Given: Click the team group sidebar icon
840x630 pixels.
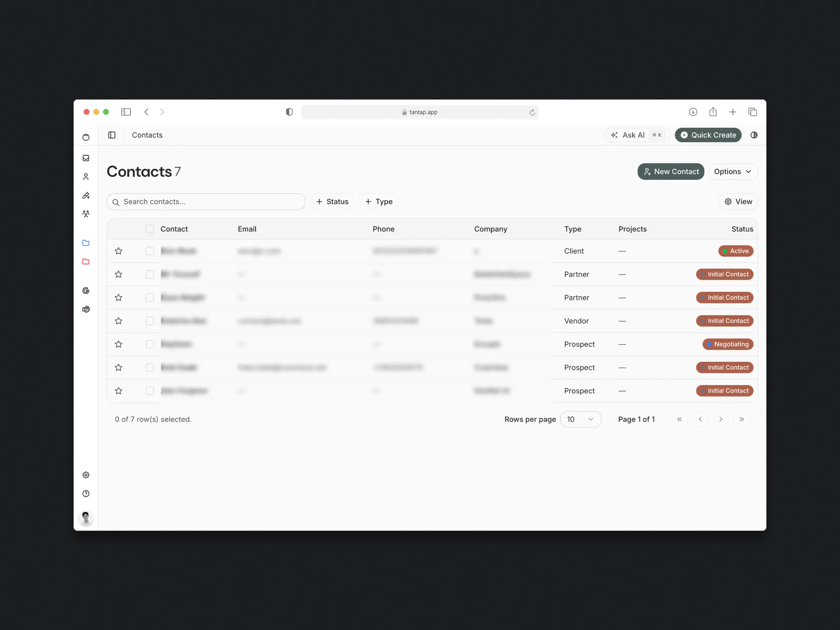Looking at the screenshot, I should [86, 214].
